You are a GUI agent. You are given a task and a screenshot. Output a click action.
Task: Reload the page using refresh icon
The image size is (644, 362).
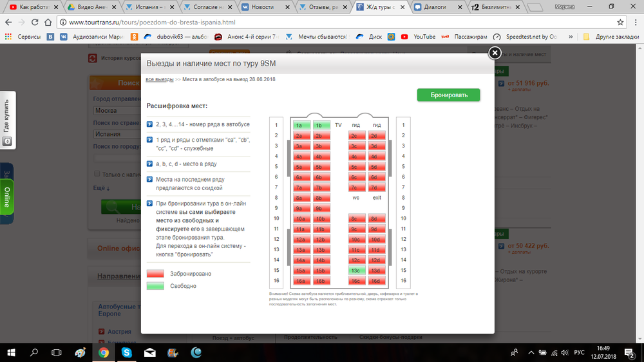point(39,23)
